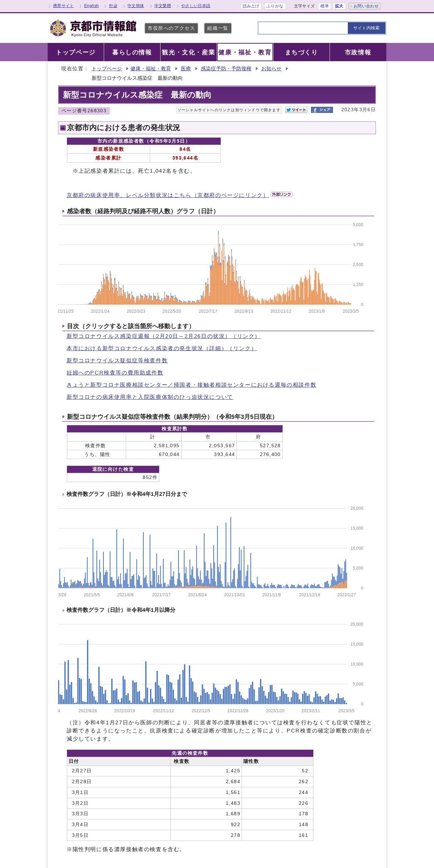434x868 pixels.
Task: Select ページ番号268303 label
Action: pyautogui.click(x=84, y=111)
